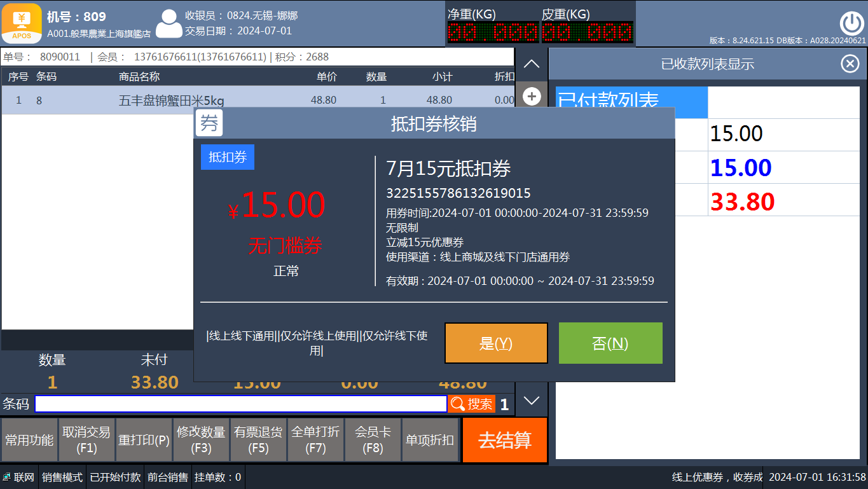Click the 线上优惠券，收券成 status message
The height and width of the screenshot is (489, 868).
click(717, 477)
